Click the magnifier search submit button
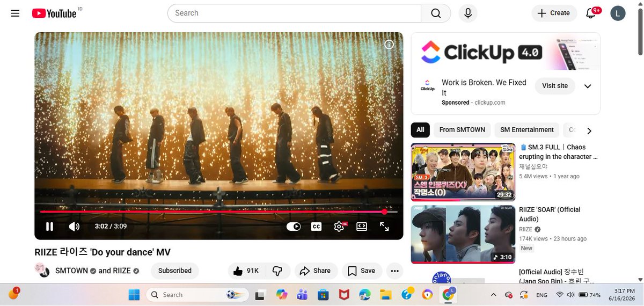644x306 pixels. click(x=436, y=13)
